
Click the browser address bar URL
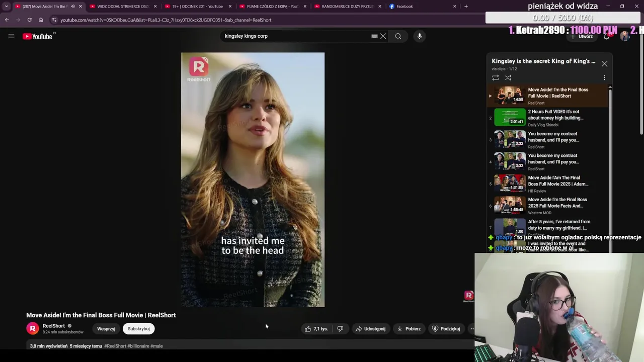[x=166, y=20]
